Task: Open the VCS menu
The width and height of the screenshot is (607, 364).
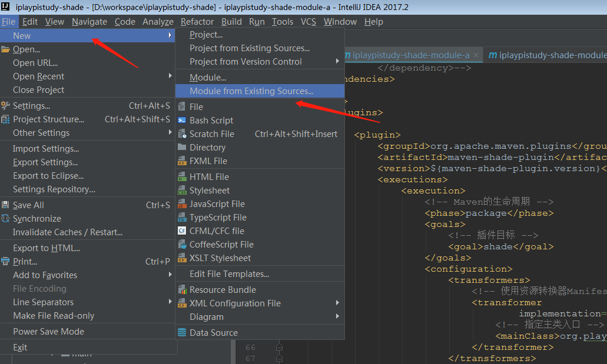Action: (x=308, y=22)
